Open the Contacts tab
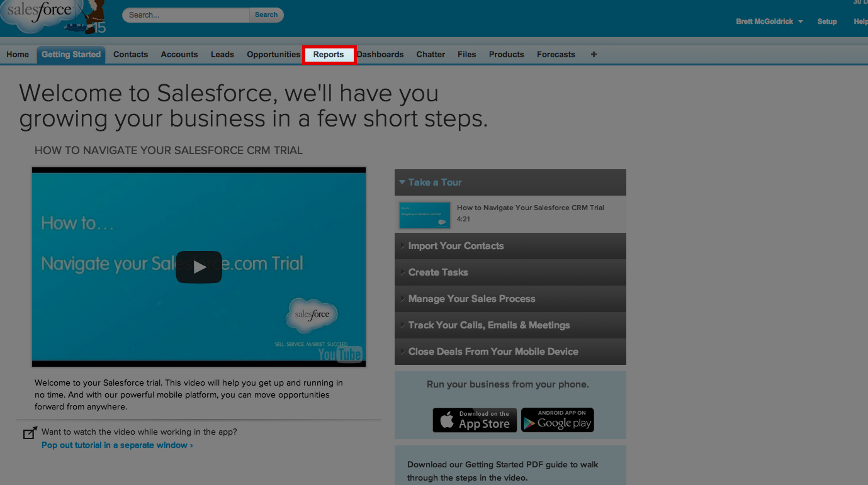The image size is (868, 485). 131,55
